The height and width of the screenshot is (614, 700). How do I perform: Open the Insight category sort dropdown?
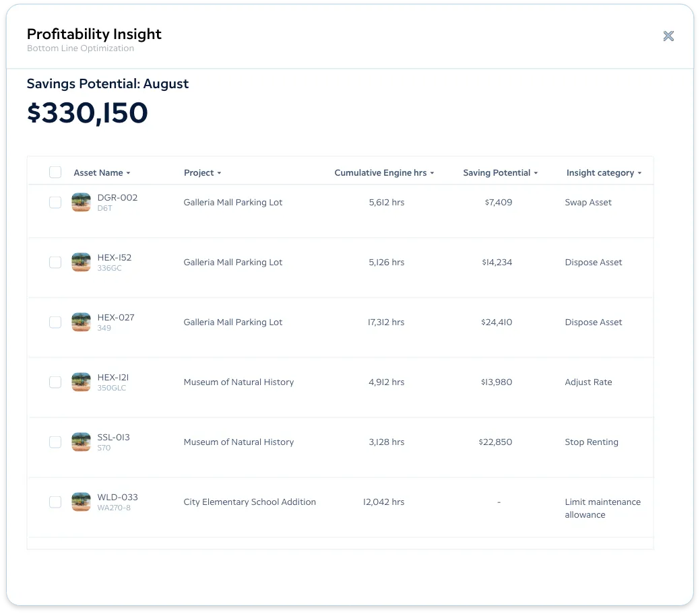point(640,172)
